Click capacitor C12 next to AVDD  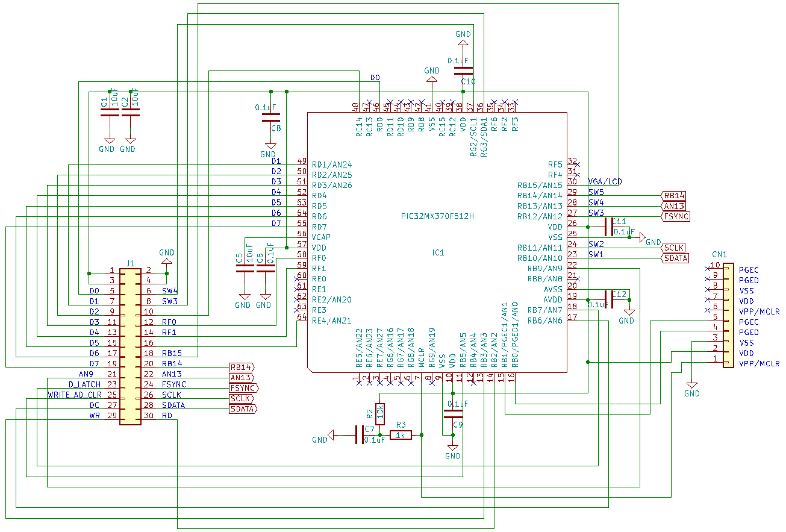609,299
